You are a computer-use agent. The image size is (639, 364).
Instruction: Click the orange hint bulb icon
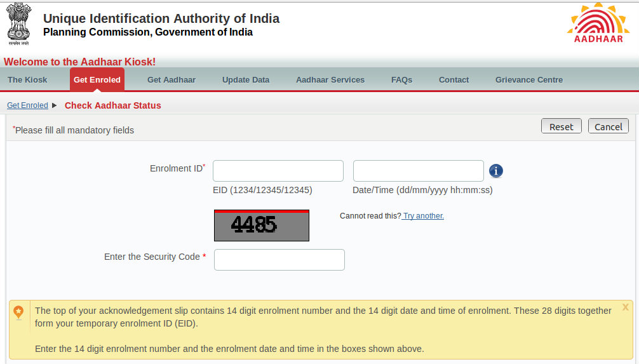[18, 312]
